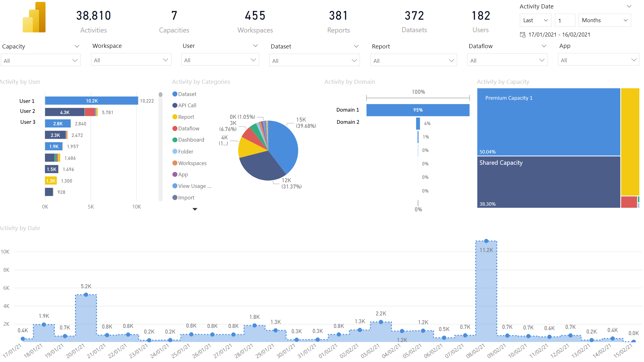Toggle the Capacity slicer header chevron
The height and width of the screenshot is (362, 644).
click(x=77, y=46)
